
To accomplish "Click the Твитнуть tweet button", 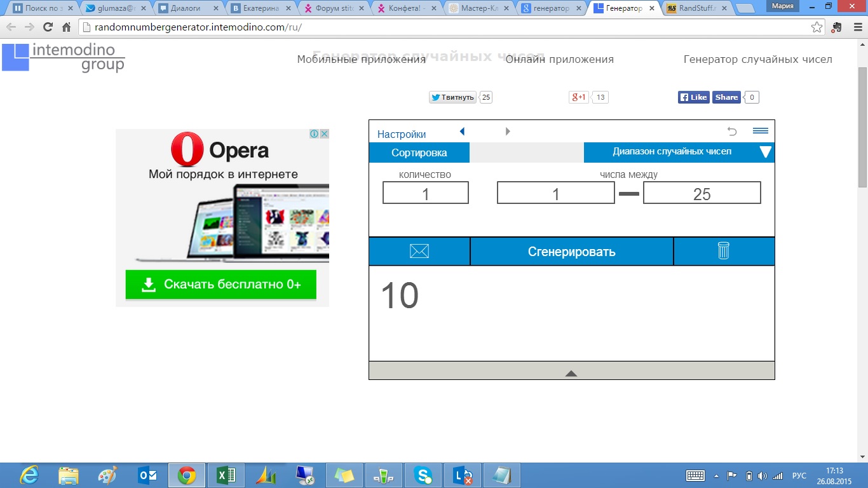I will 452,97.
